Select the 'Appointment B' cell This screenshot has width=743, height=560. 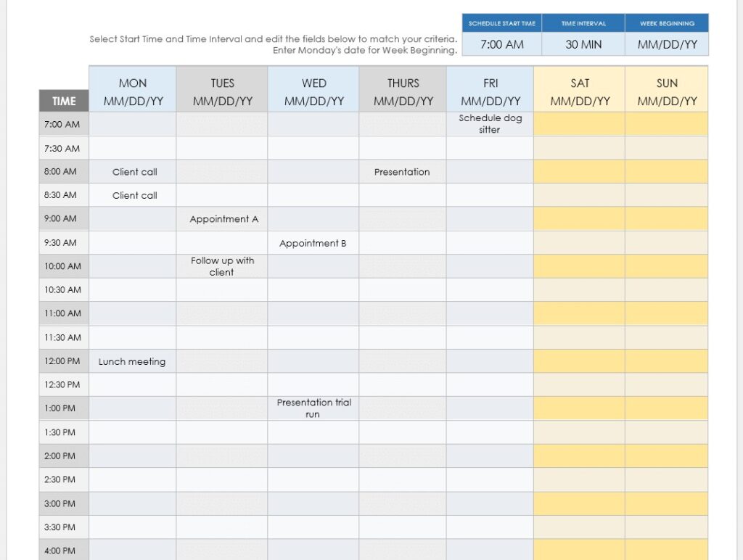coord(313,242)
